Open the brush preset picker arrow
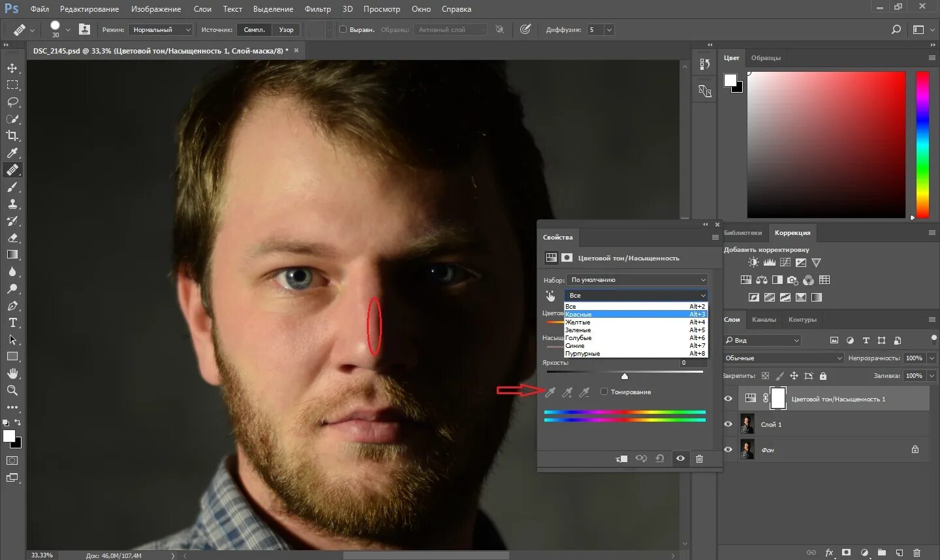 tap(68, 30)
